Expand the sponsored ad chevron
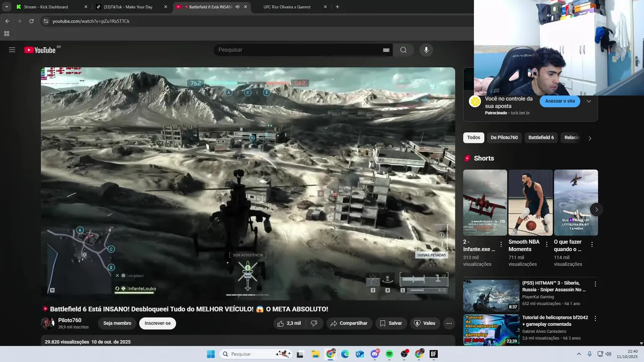This screenshot has width=644, height=362. tap(589, 101)
